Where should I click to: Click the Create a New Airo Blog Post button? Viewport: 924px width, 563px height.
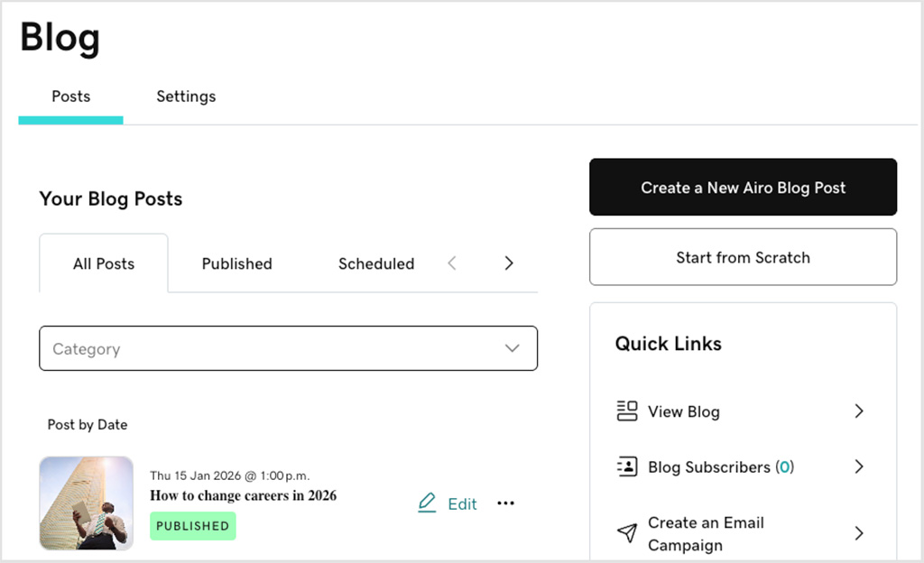(743, 187)
